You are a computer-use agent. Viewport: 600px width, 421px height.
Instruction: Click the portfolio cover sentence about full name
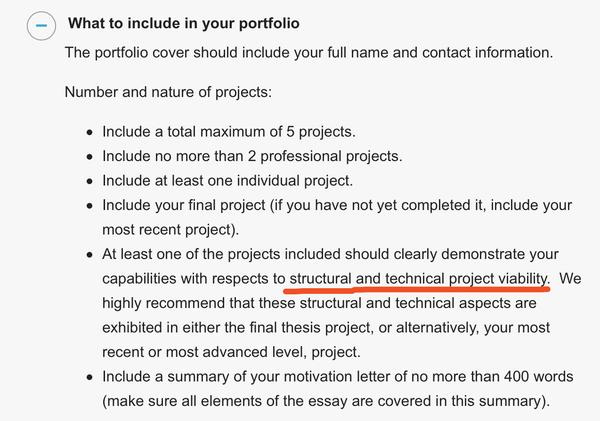coord(308,52)
